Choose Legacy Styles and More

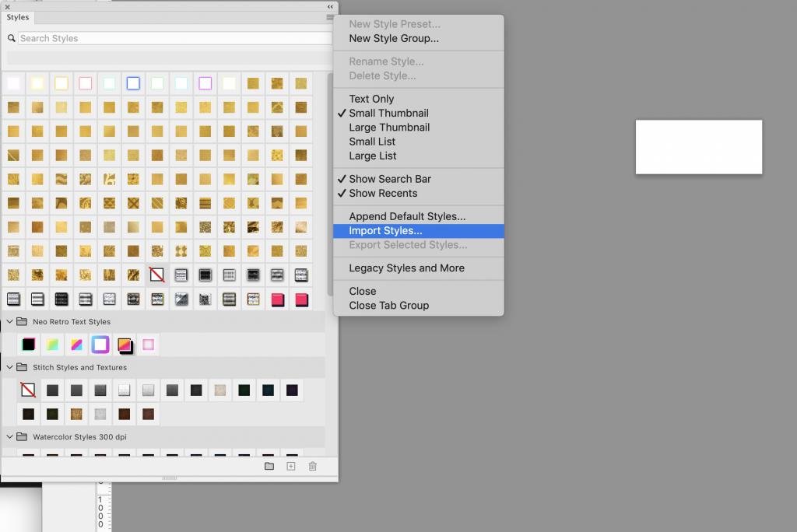click(x=406, y=268)
